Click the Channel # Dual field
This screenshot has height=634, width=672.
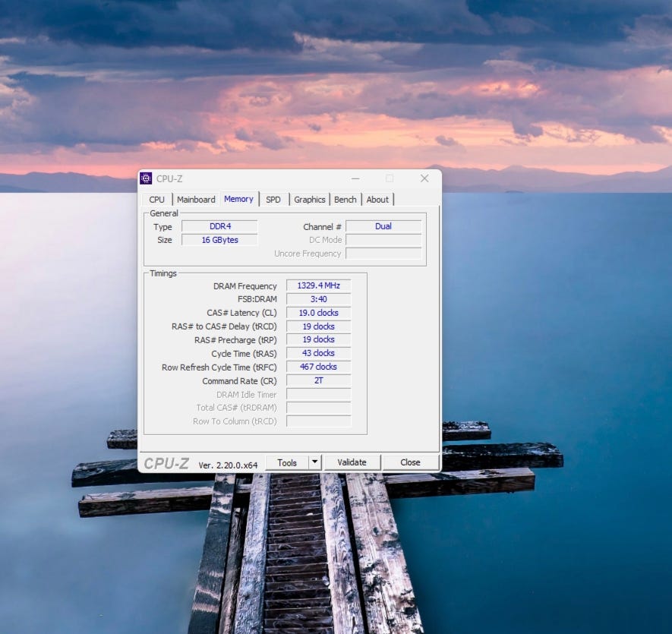pos(383,226)
